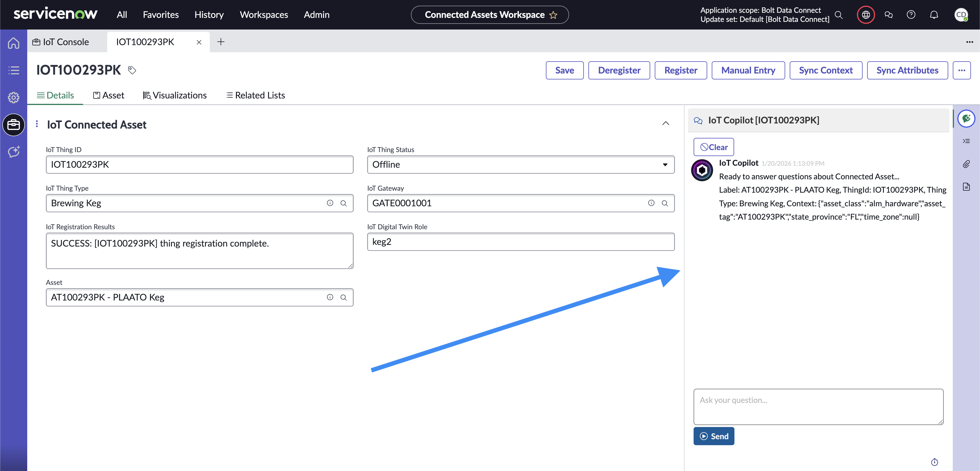Viewport: 980px width, 471px height.
Task: Open the notifications bell icon
Action: click(x=934, y=15)
